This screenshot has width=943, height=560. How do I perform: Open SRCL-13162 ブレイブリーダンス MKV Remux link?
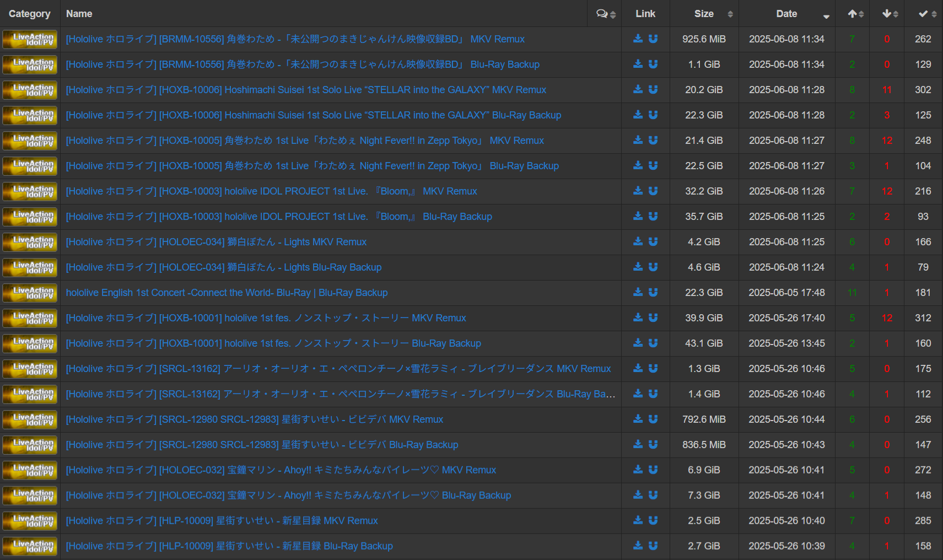[338, 369]
